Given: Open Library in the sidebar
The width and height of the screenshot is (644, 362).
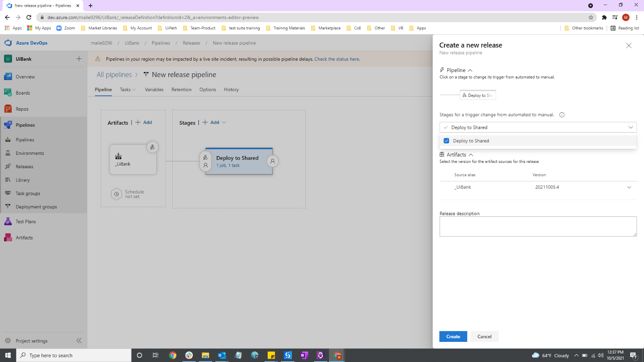Looking at the screenshot, I should tap(23, 180).
